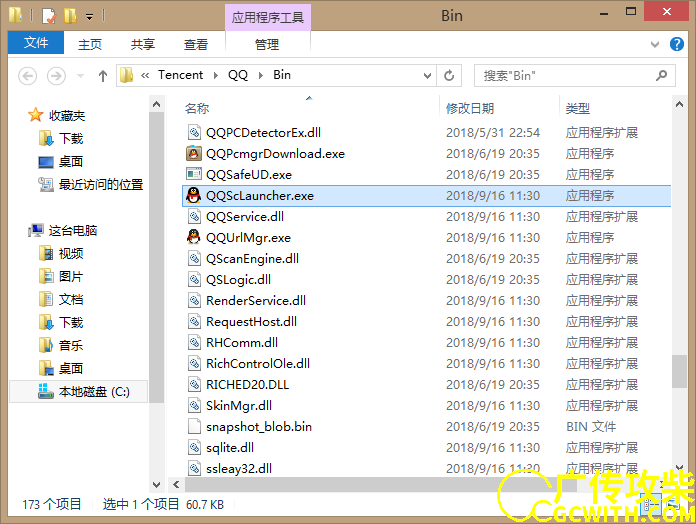Expand the breadcrumb arrow after Tencent
The height and width of the screenshot is (524, 696).
coord(216,75)
